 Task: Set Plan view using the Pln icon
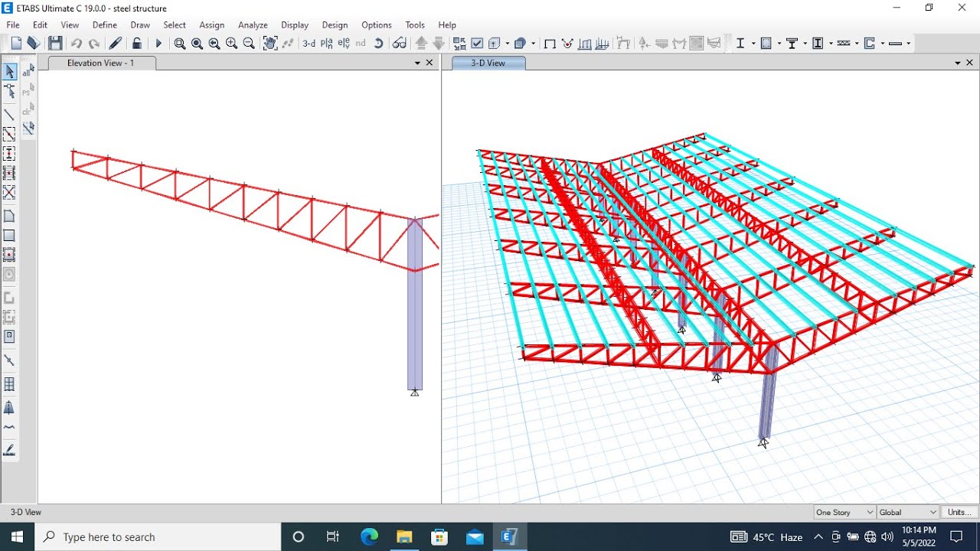[327, 44]
